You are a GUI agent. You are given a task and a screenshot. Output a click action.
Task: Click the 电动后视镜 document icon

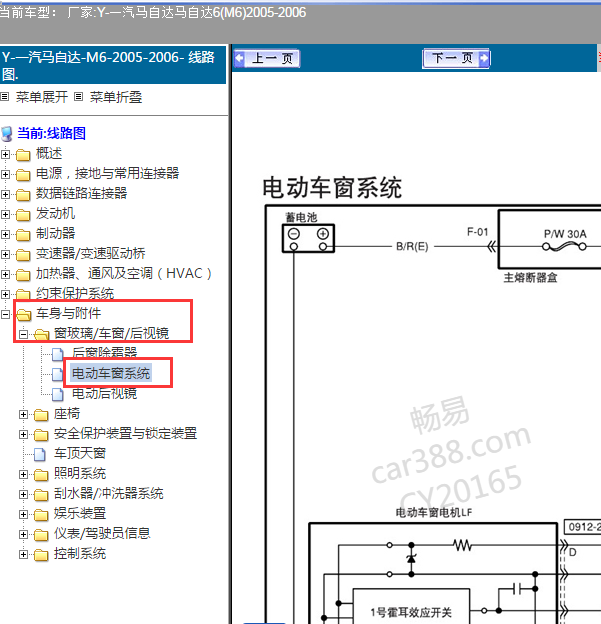pos(58,394)
